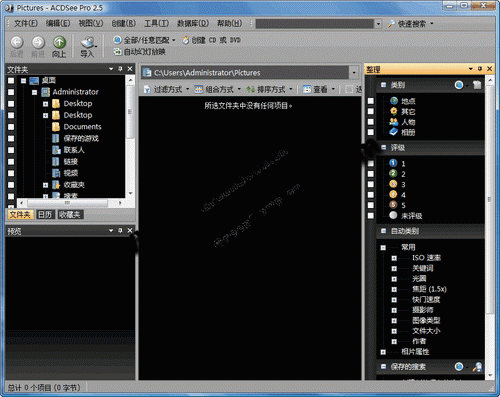Open the 整理 panel options arrow
Viewport: 500px width, 397px height.
(x=471, y=69)
